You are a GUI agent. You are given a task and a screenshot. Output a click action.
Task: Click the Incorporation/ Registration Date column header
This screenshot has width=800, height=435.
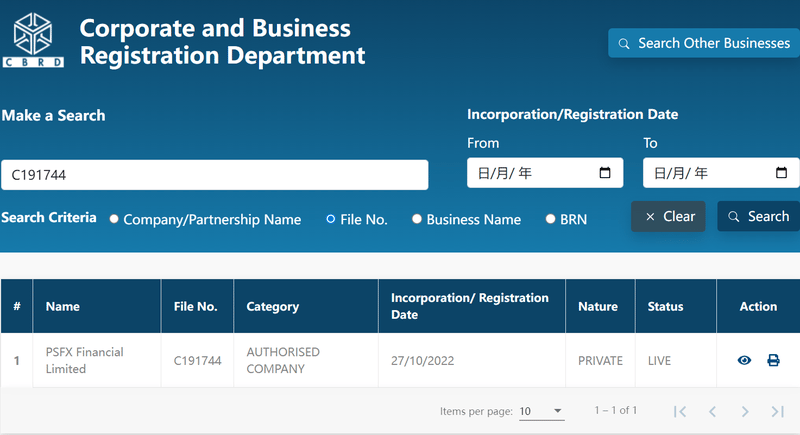472,306
